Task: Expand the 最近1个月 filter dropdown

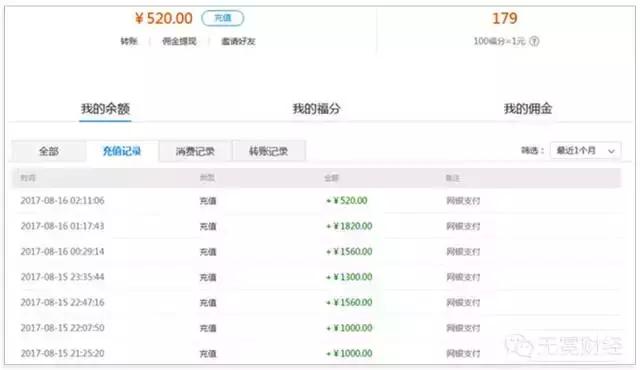Action: (x=586, y=151)
